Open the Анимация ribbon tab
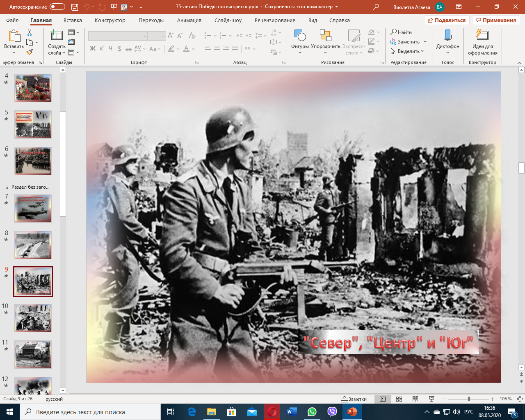Viewport: 525px width, 420px height. pos(189,21)
